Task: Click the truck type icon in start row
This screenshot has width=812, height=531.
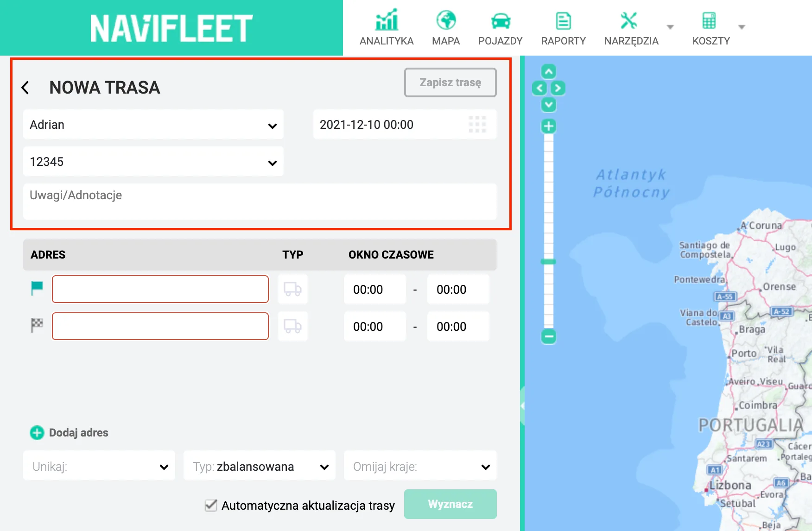Action: point(292,289)
